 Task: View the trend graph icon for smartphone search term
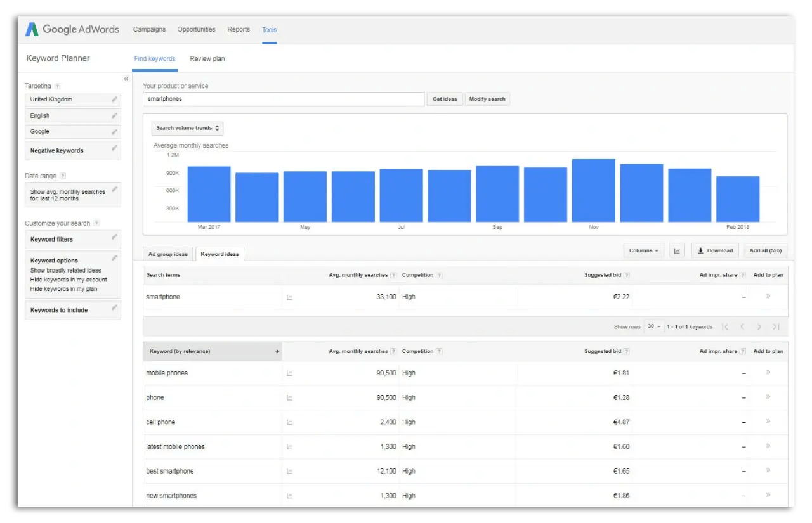click(290, 296)
